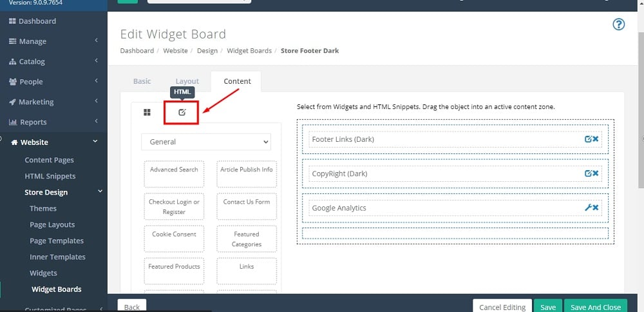Select the Featured Categories widget
The height and width of the screenshot is (312, 644).
(247, 239)
